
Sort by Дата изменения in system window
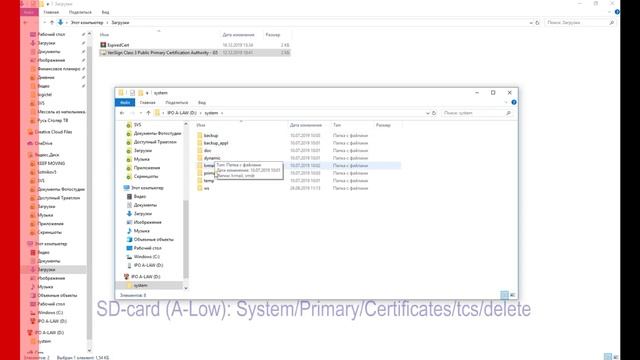click(306, 125)
